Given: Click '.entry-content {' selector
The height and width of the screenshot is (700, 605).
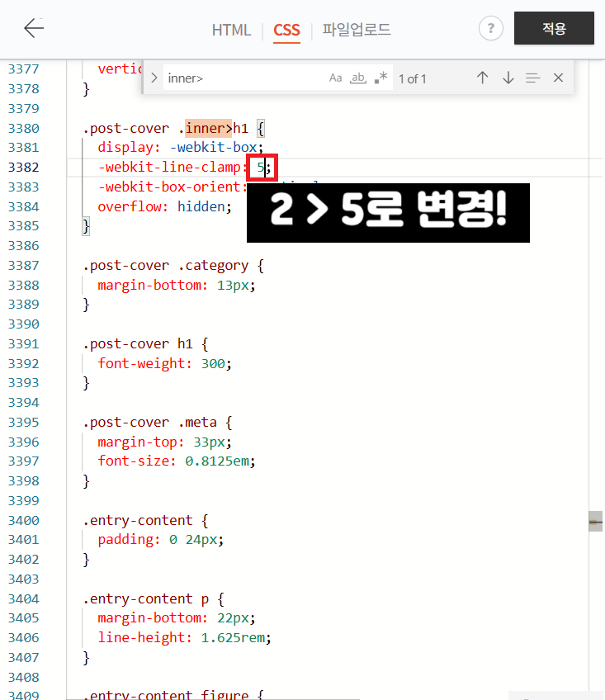Looking at the screenshot, I should (x=145, y=521).
